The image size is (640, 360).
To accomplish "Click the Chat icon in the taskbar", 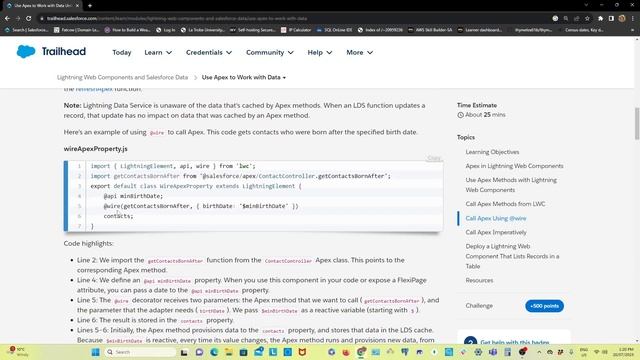I will (199, 352).
